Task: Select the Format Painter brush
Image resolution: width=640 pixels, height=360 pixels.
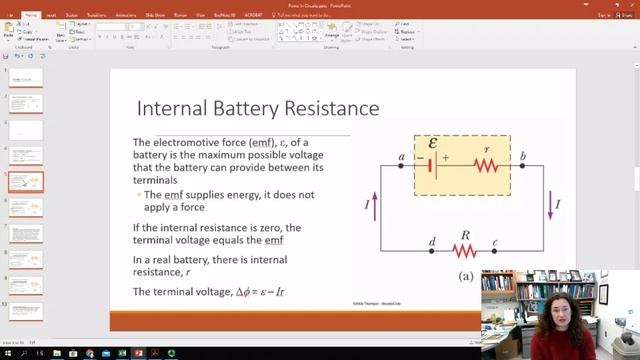Action: pos(19,39)
